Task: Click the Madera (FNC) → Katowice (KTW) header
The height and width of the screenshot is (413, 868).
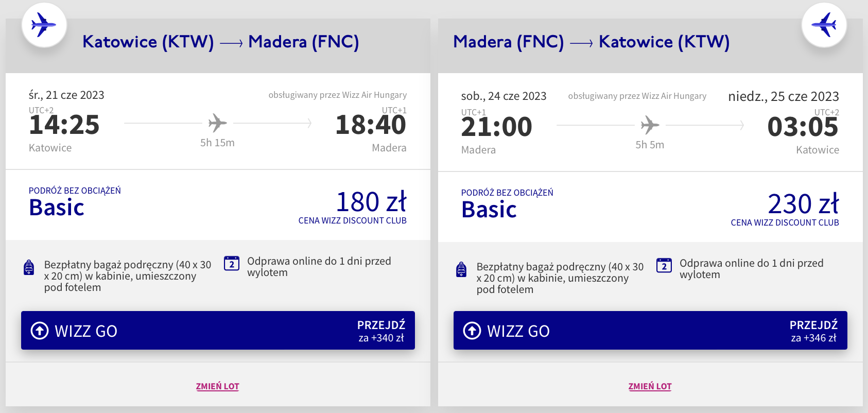Action: click(591, 42)
